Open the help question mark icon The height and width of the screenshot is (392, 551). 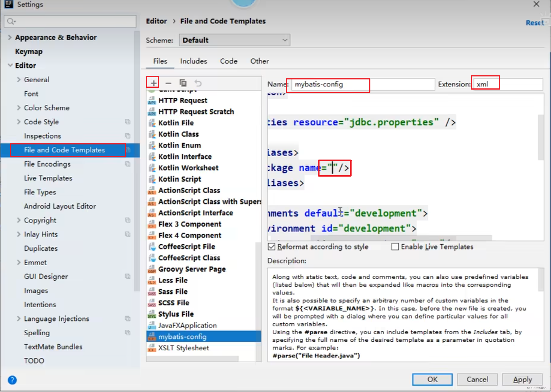click(x=12, y=380)
